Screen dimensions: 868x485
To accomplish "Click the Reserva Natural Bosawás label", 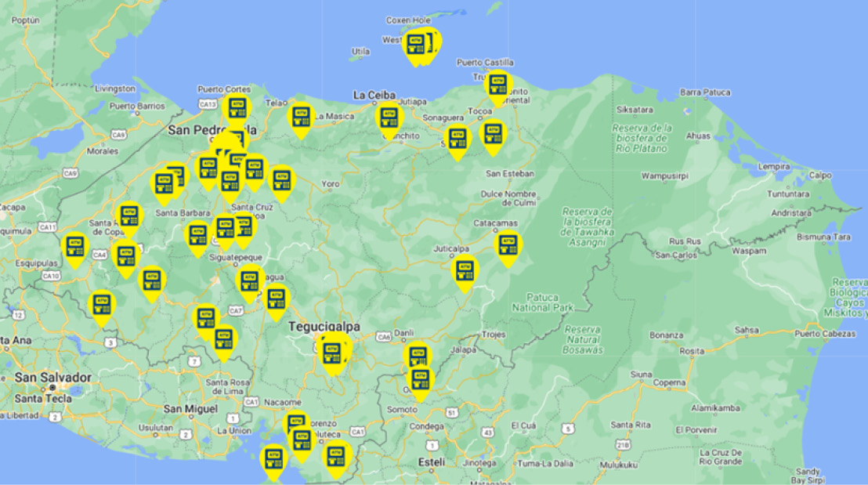I will click(582, 340).
